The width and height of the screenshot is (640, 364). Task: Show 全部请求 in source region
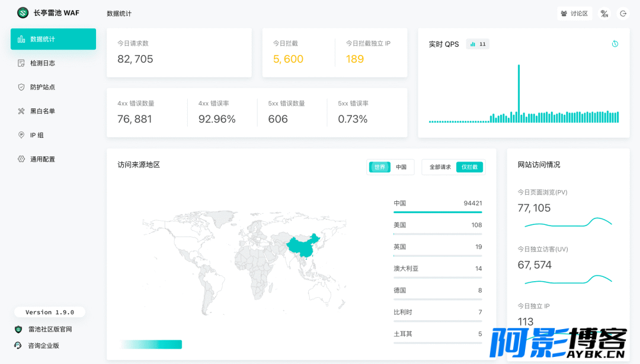[x=440, y=167]
